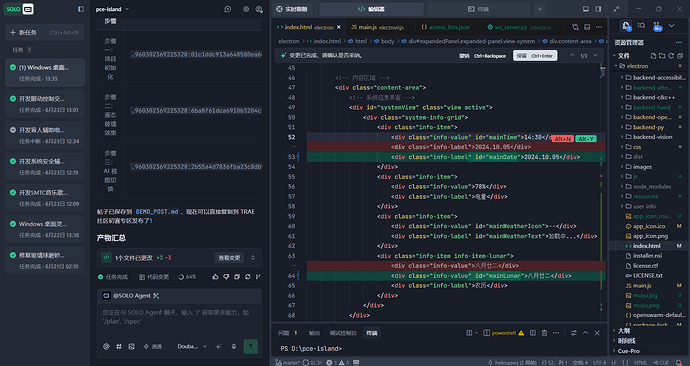Screen dimensions: 690x366
Task: Expand the css folder in explorer
Action: [637, 147]
